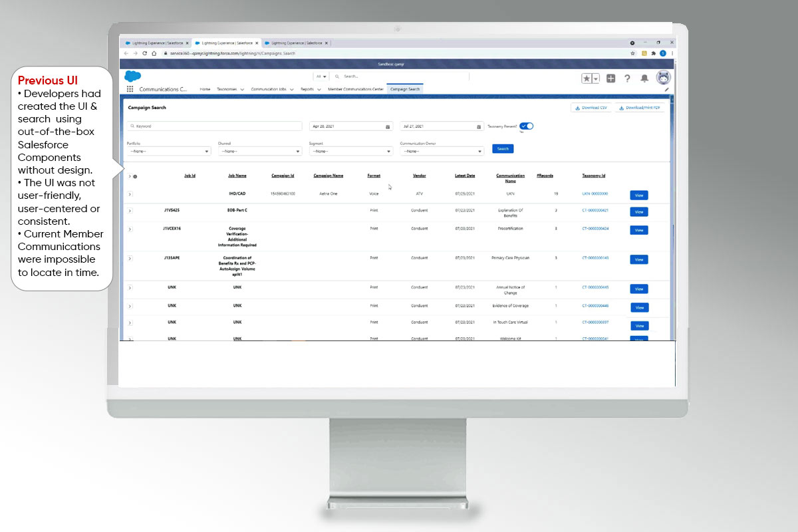Open the Communication Owner dropdown

point(442,151)
